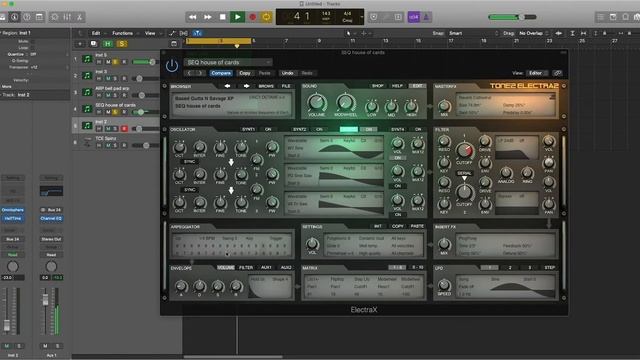Image resolution: width=640 pixels, height=360 pixels.
Task: Toggle the Metronome button
Action: (426, 17)
